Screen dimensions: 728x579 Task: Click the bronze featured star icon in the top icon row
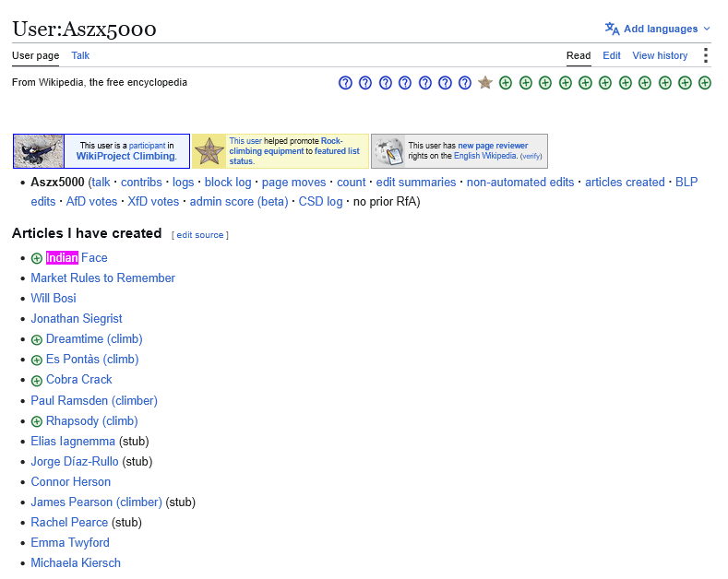coord(485,83)
